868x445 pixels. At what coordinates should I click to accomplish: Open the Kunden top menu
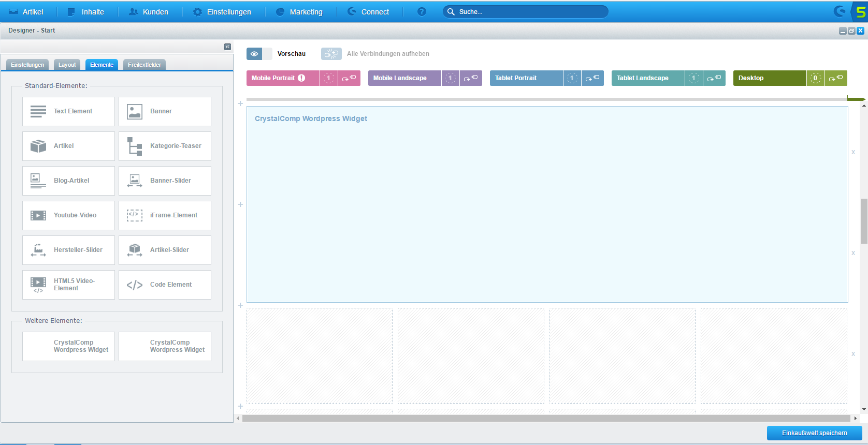tap(149, 11)
